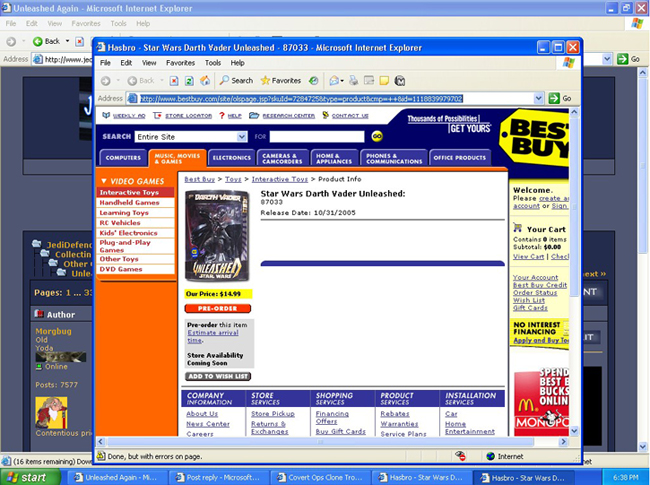Select Cameras & Camcorders tab
The width and height of the screenshot is (650, 485).
[283, 158]
